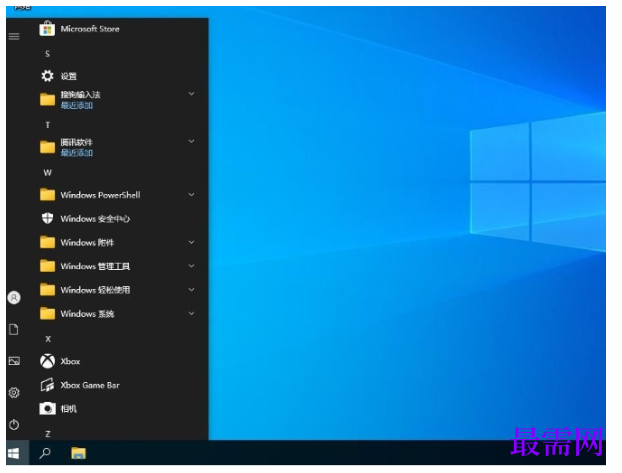Viewport: 622px width, 473px height.
Task: Open Settings gear in Start sidebar
Action: 14,393
